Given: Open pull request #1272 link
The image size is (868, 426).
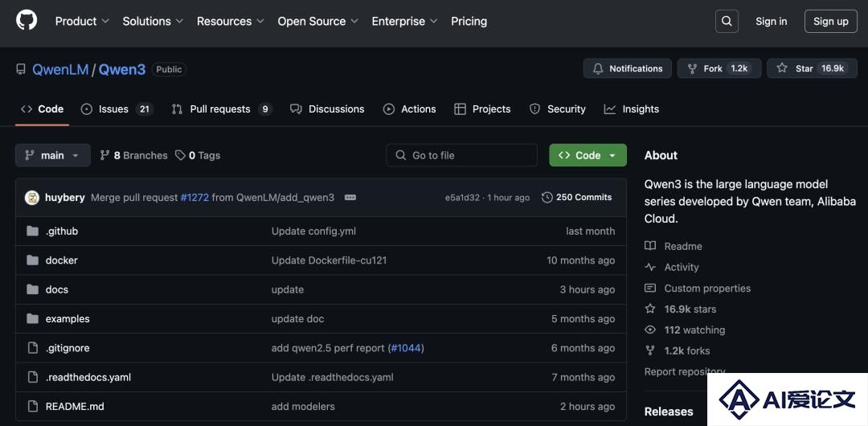Looking at the screenshot, I should coord(194,197).
